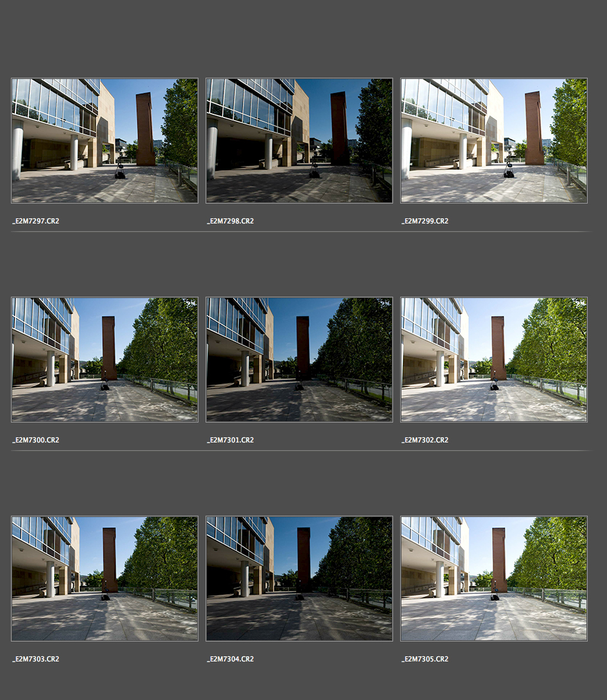Screen dimensions: 607x700
Task: Click the _E2M7304.CR2 filename label
Action: point(231,659)
